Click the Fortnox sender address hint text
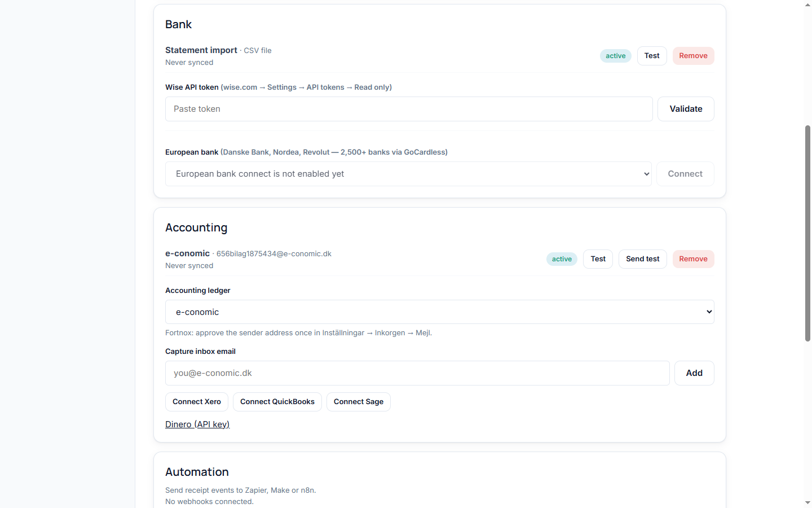This screenshot has height=508, width=812. (298, 333)
